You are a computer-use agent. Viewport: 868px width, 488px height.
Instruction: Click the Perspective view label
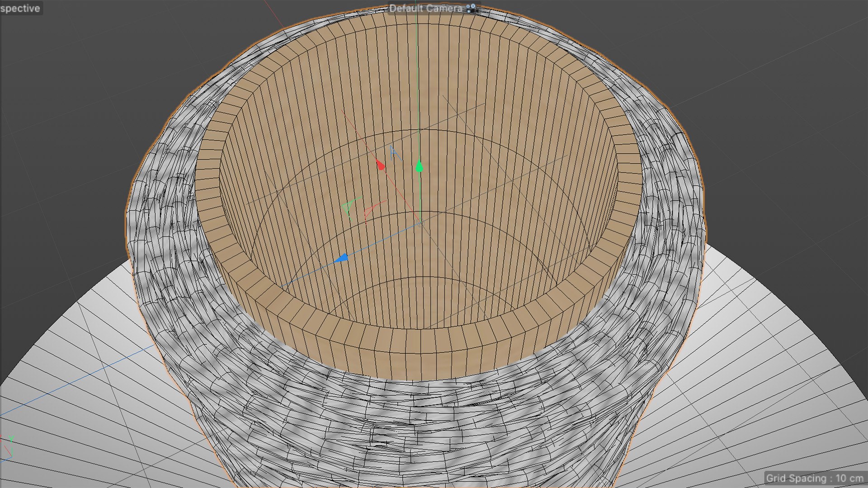[20, 8]
